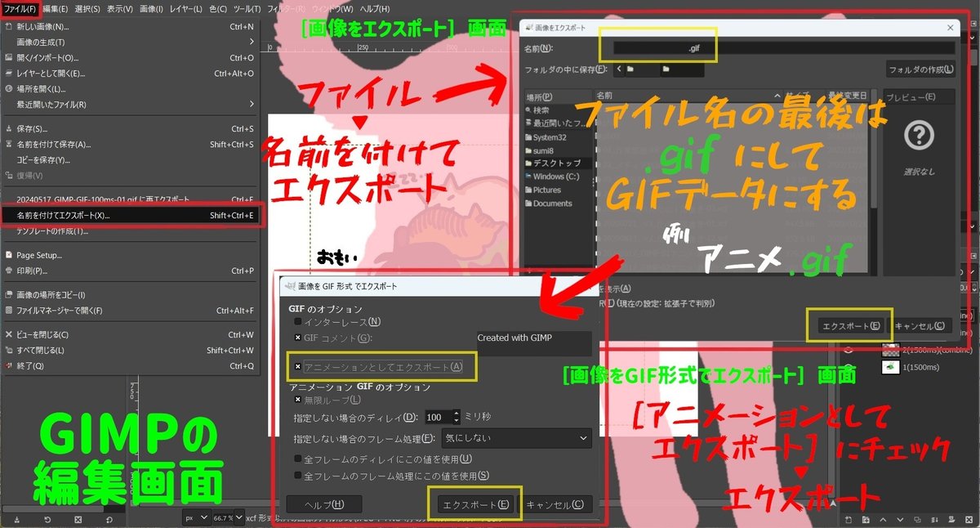Check 全フレームのフレーム処理にこの値を使用

298,475
